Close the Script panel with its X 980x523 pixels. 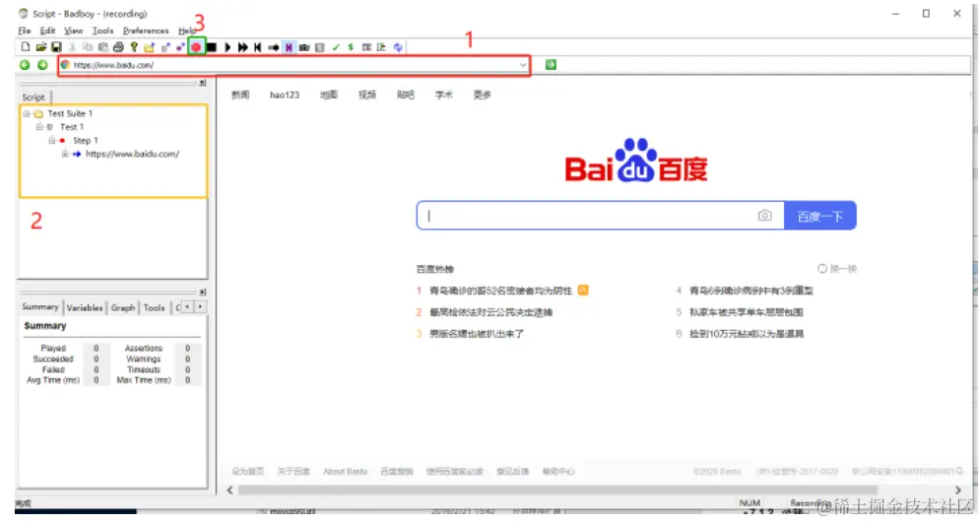203,83
